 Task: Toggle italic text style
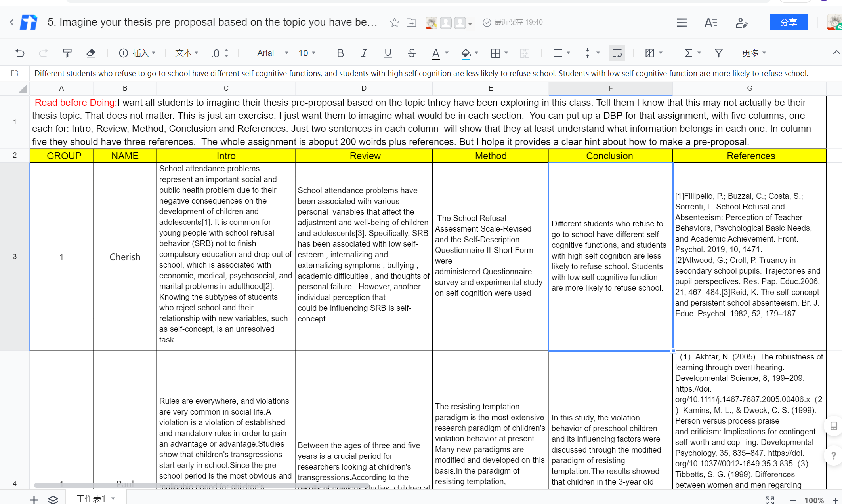pos(364,53)
